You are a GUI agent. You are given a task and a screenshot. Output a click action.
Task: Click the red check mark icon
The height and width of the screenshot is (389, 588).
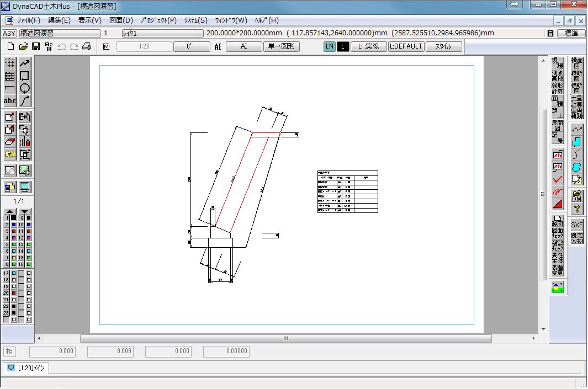[558, 179]
